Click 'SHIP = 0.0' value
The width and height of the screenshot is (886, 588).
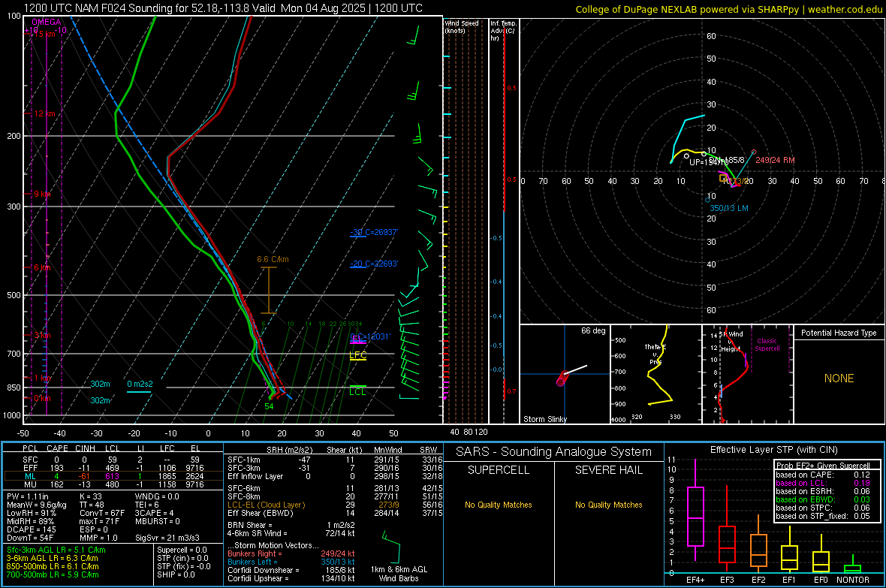tap(176, 574)
